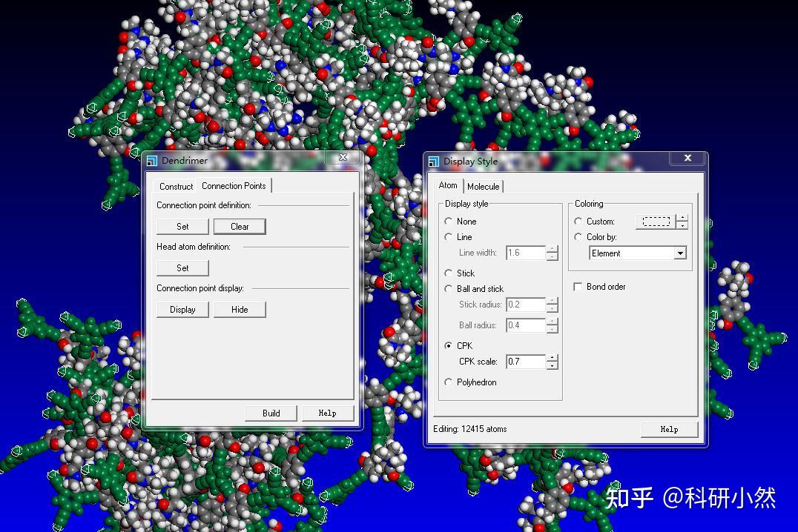Viewport: 798px width, 532px height.
Task: Increase CPK scale with the up arrow
Action: pos(552,359)
